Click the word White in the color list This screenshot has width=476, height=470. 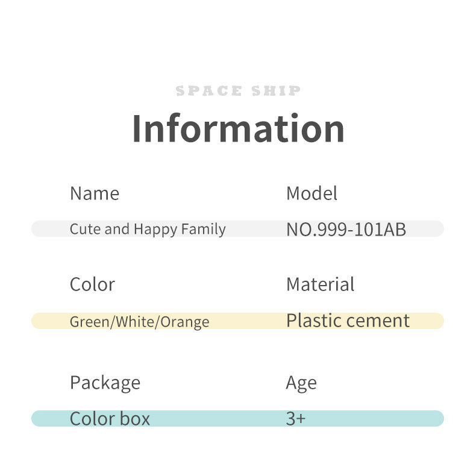136,322
